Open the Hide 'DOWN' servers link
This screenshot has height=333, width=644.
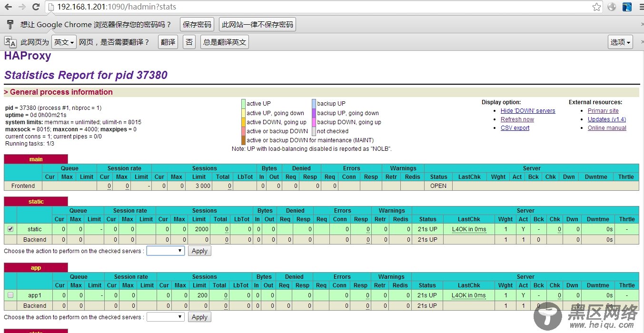pos(528,111)
